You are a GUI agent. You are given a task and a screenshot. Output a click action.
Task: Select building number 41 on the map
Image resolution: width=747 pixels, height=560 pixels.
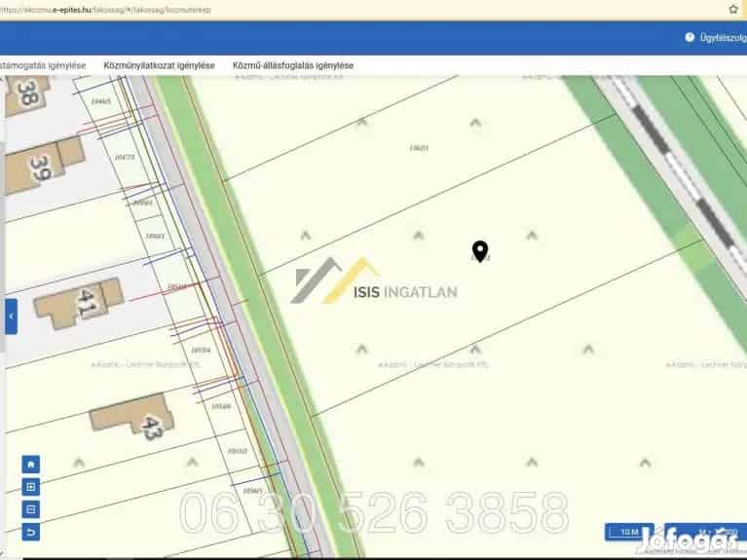pyautogui.click(x=79, y=303)
